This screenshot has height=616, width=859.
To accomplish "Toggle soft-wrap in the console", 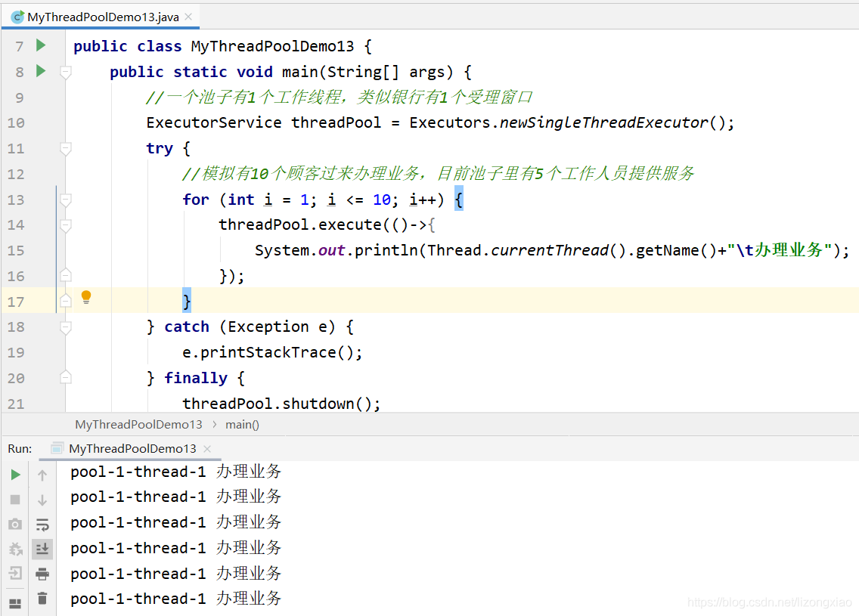I will [x=42, y=525].
